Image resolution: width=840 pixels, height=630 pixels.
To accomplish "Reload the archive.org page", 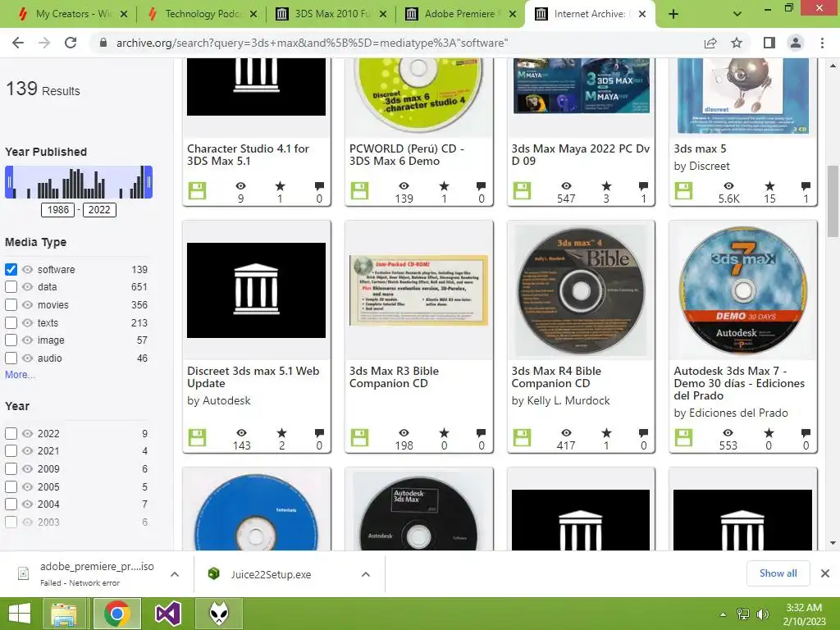I will tap(71, 43).
